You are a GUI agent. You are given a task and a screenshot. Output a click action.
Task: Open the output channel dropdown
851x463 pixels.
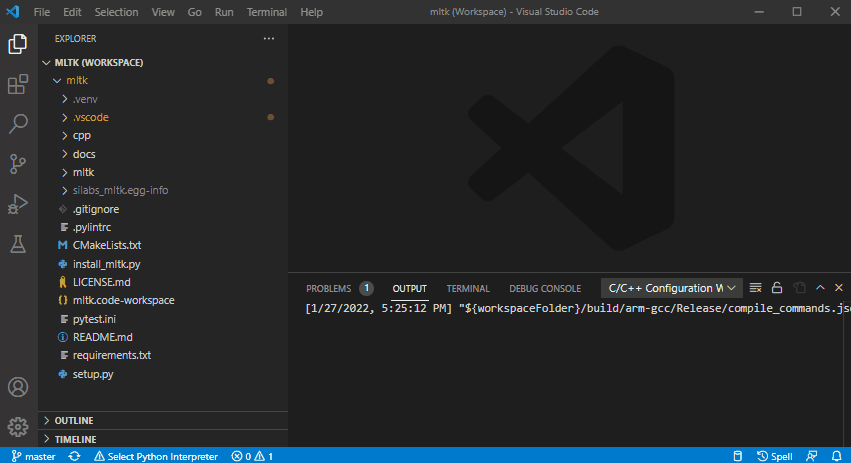pyautogui.click(x=671, y=288)
